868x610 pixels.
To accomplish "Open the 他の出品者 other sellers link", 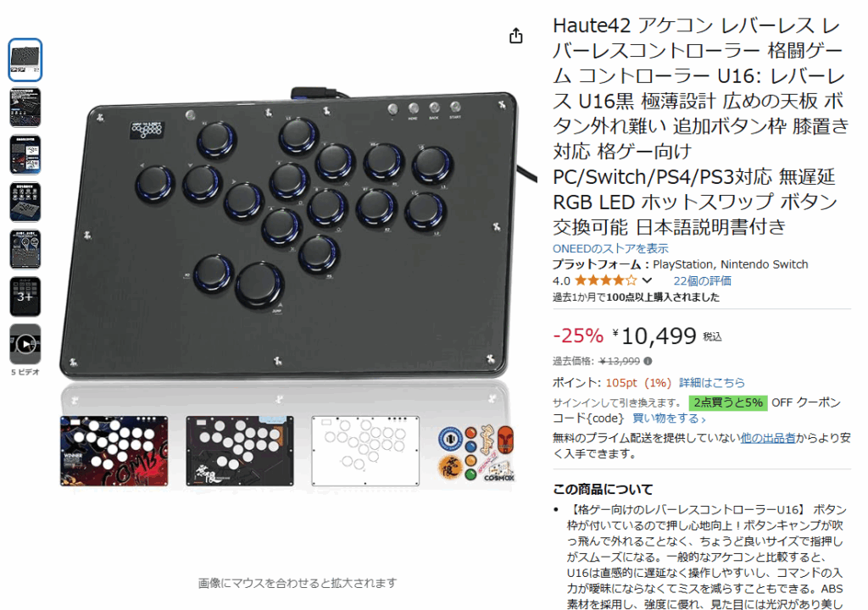I will [768, 438].
